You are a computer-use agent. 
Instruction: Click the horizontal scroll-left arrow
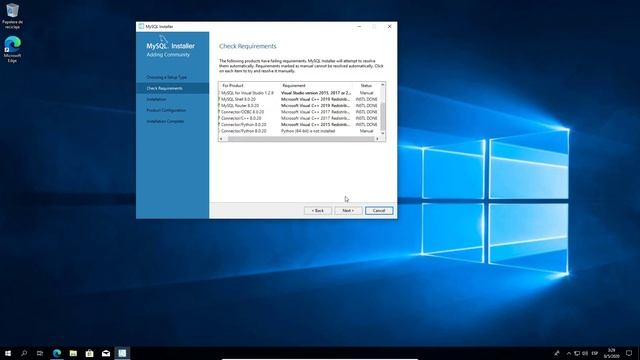[x=221, y=139]
